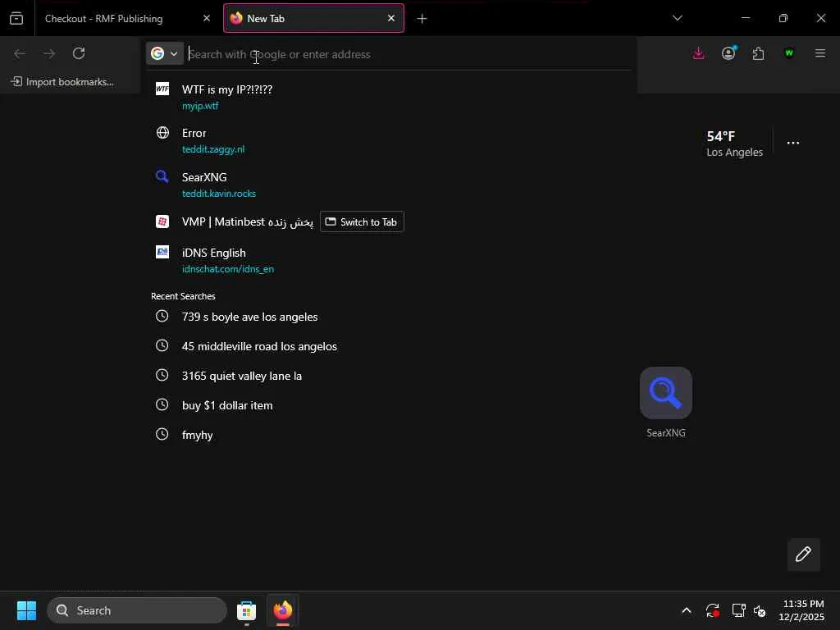Screen dimensions: 840x630
Task: Go back to previous page
Action: click(x=20, y=53)
